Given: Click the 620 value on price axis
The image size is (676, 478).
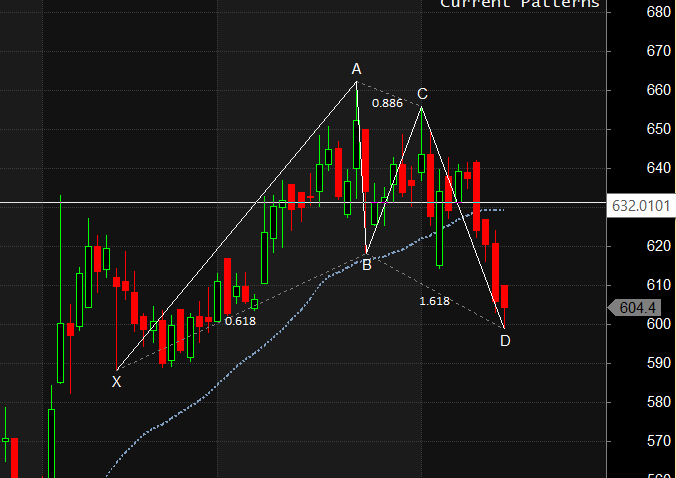Looking at the screenshot, I should [x=659, y=246].
